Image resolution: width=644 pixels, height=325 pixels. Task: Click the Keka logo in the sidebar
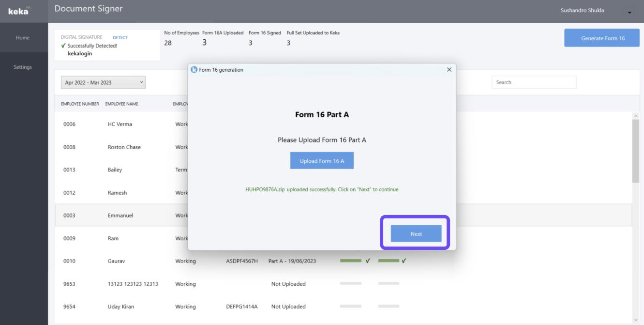pos(19,11)
